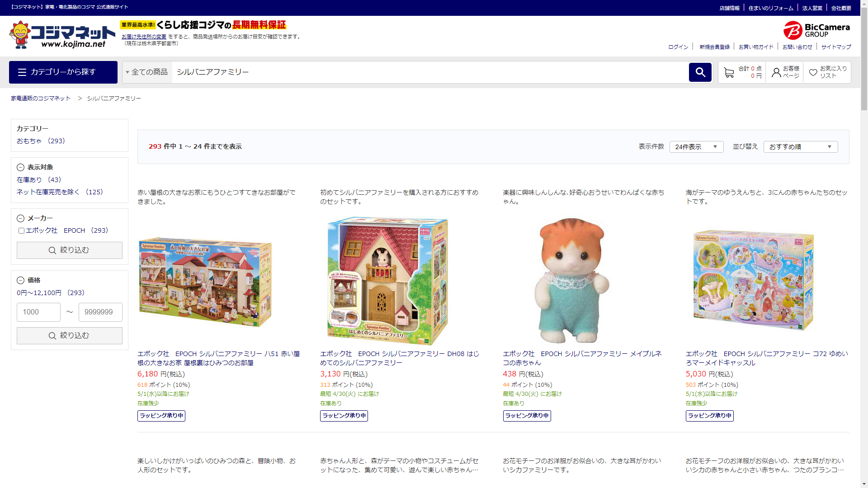Screen dimensions: 868x488
Task: Collapse the 価格 filter section
Action: pyautogui.click(x=20, y=280)
